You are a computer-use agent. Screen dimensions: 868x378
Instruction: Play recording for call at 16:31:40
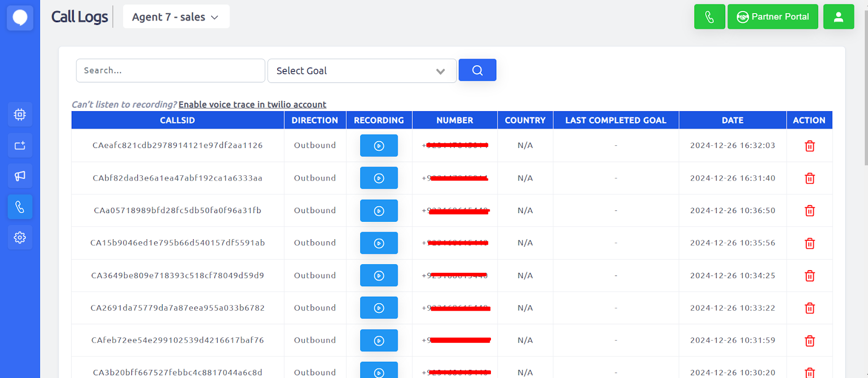[x=379, y=178]
